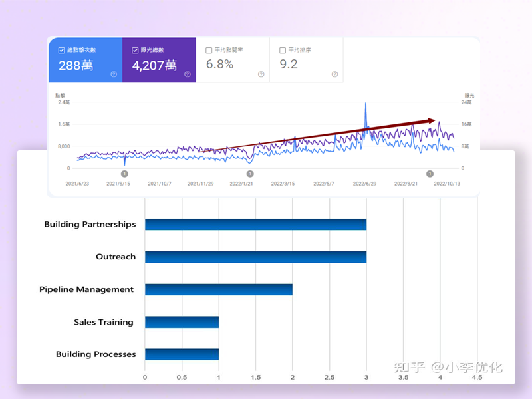Screen dimensions: 532x399
Task: Click the 9.2 average position value
Action: [x=289, y=65]
